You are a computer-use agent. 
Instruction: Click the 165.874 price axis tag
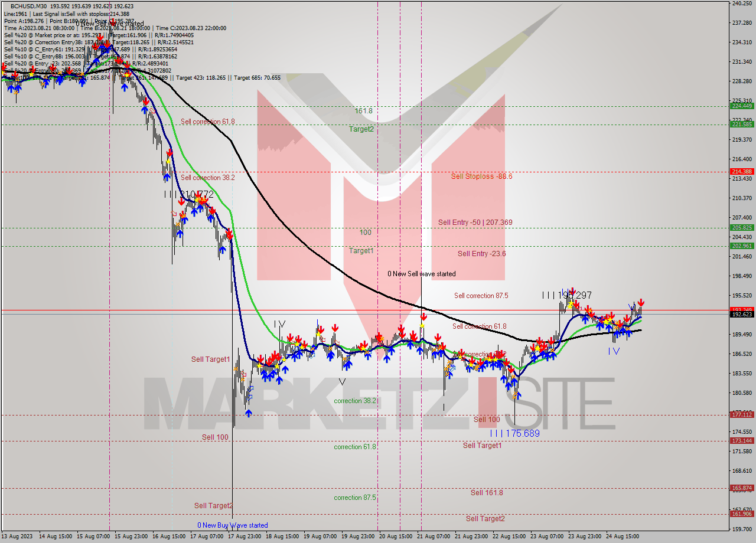click(x=741, y=488)
